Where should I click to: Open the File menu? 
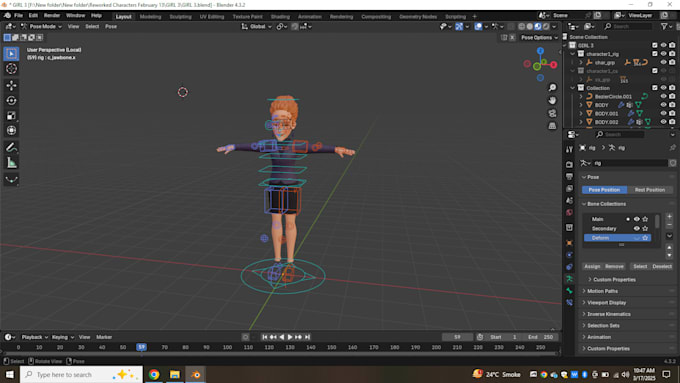pos(18,16)
